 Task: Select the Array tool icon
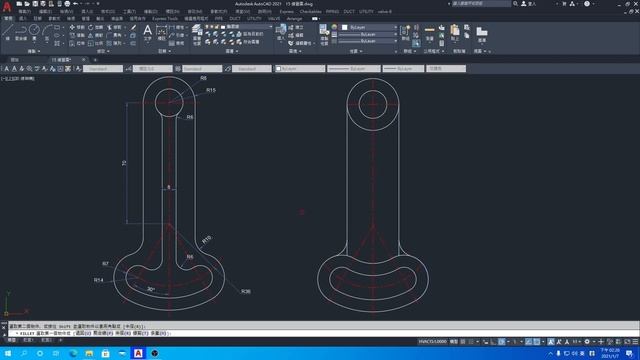point(109,43)
